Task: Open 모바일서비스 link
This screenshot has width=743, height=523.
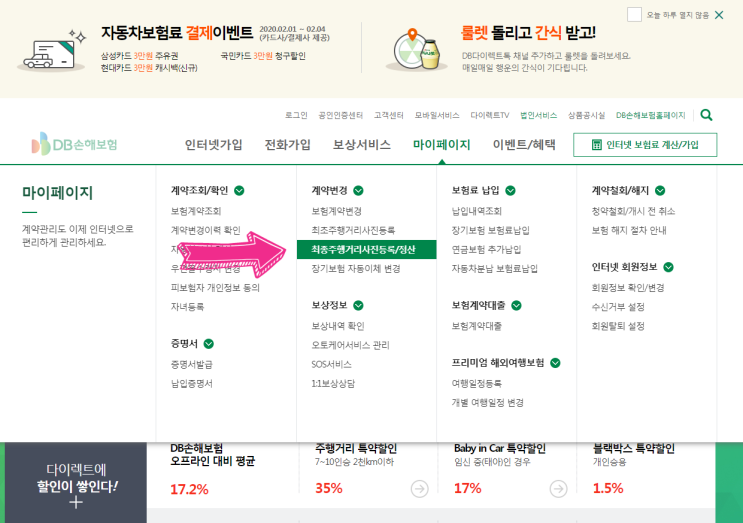Action: (x=437, y=115)
